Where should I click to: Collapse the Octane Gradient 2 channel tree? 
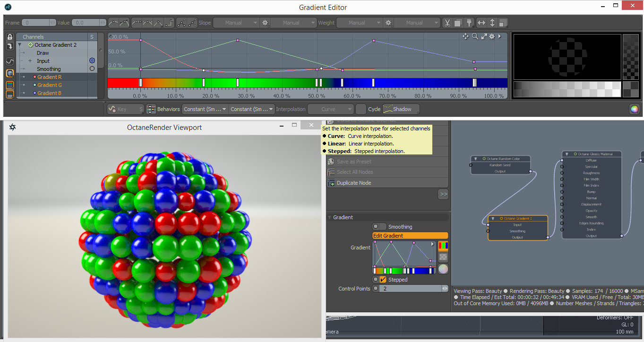(20, 45)
